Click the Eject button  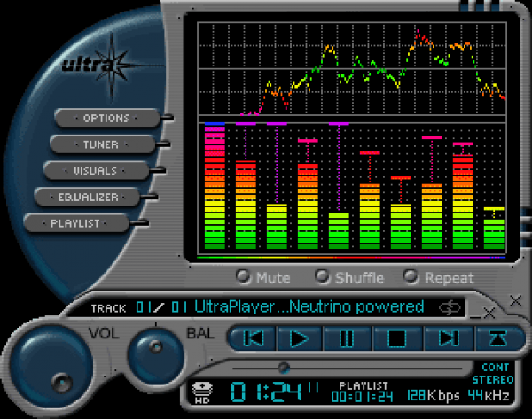pyautogui.click(x=497, y=338)
